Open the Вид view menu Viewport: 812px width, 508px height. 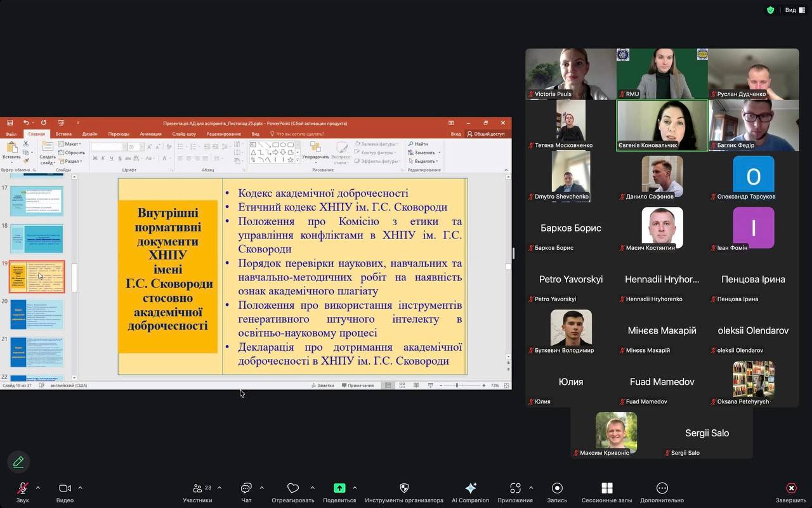794,10
